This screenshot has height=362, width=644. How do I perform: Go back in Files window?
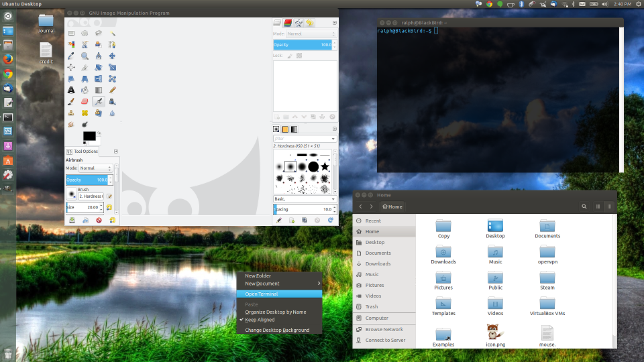[x=361, y=206]
